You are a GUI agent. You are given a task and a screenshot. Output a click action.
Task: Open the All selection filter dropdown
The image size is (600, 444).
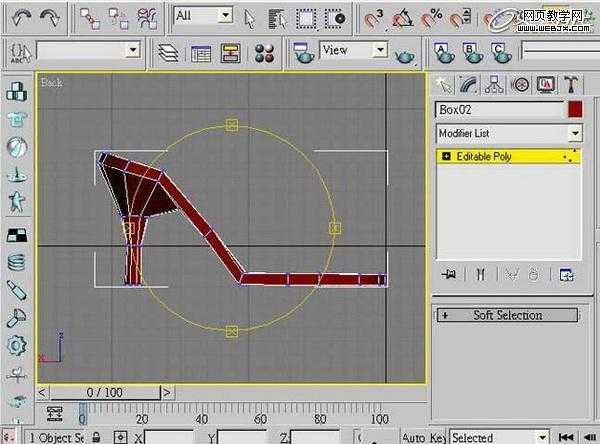226,16
